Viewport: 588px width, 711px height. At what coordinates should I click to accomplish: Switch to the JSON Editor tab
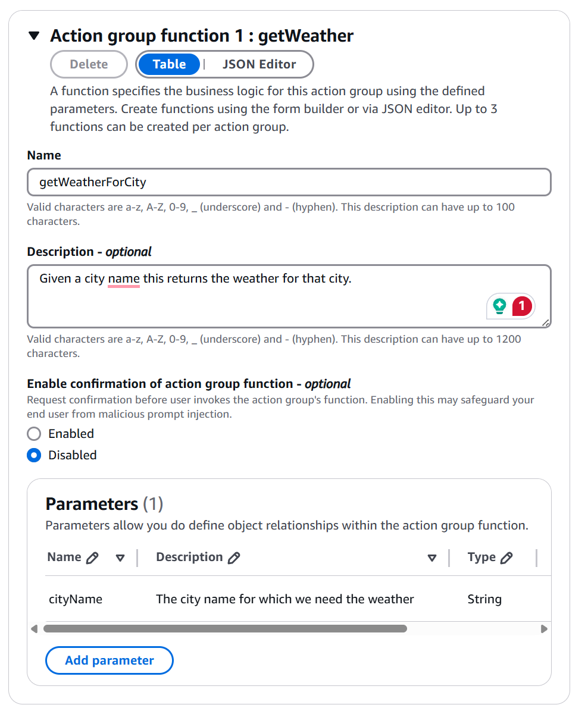coord(259,64)
